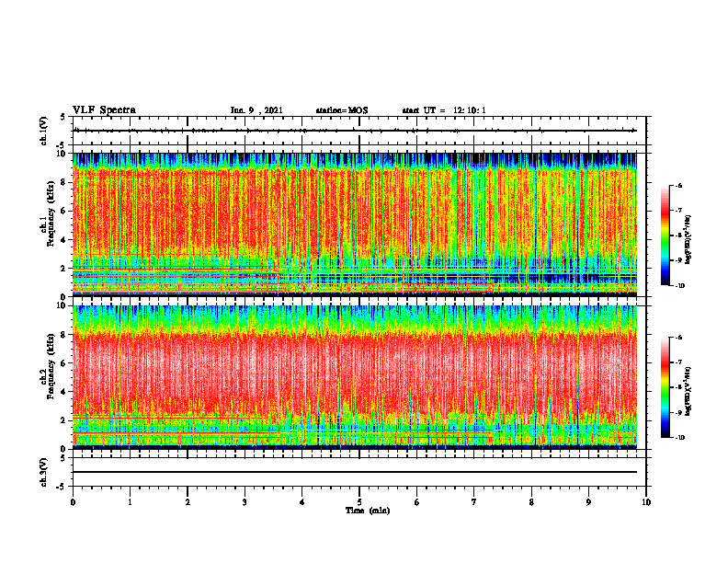Click the "-6" label on ch.1 color bar
728x563 pixels.
pos(678,185)
